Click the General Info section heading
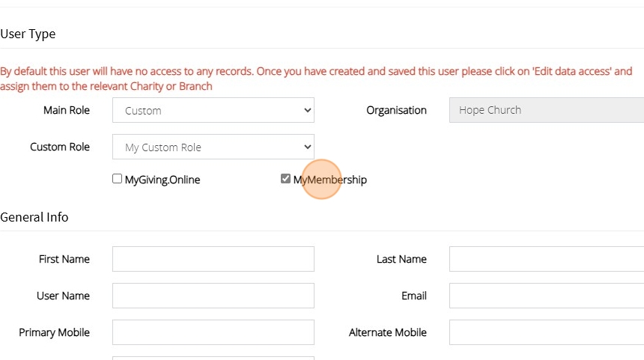Image resolution: width=644 pixels, height=360 pixels. [34, 217]
